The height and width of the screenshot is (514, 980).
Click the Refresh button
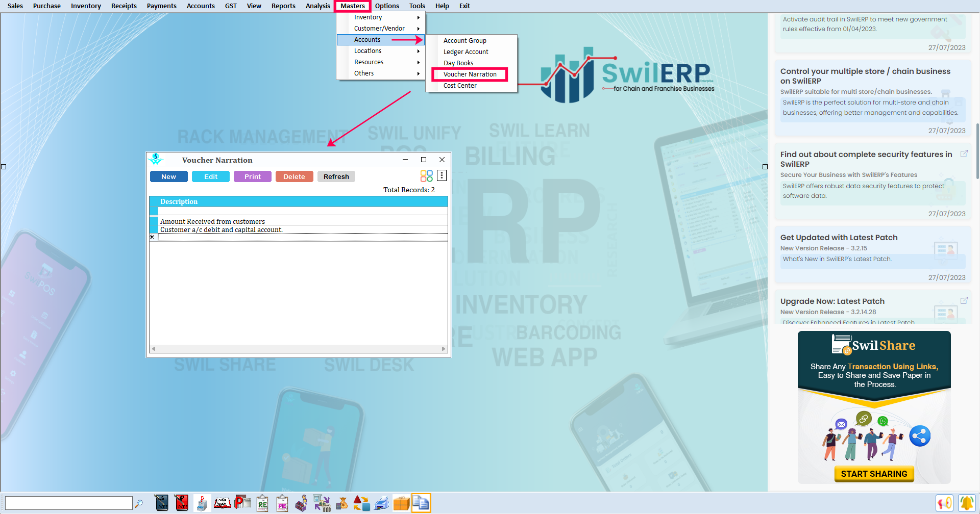(x=336, y=176)
